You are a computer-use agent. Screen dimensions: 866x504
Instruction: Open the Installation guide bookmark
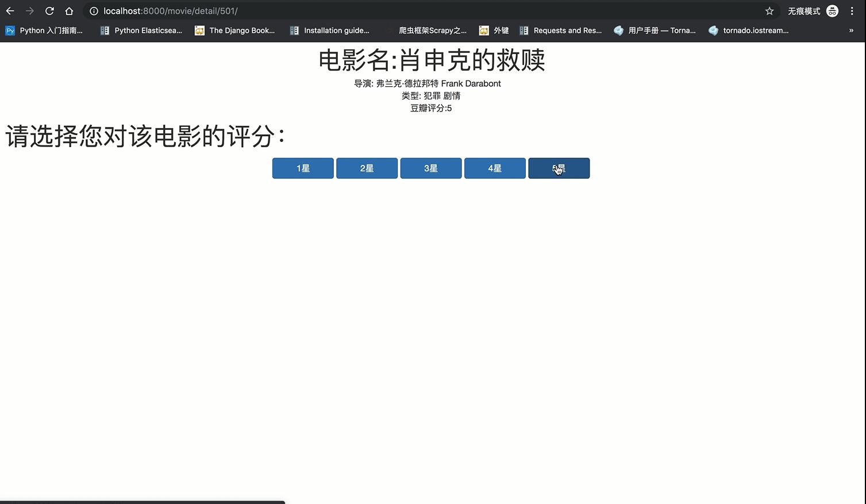330,30
